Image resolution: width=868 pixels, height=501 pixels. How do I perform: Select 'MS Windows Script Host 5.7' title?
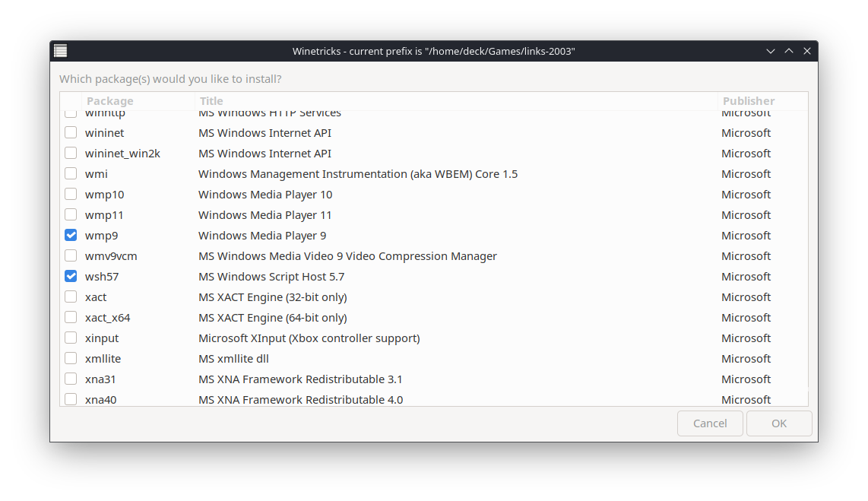click(271, 276)
